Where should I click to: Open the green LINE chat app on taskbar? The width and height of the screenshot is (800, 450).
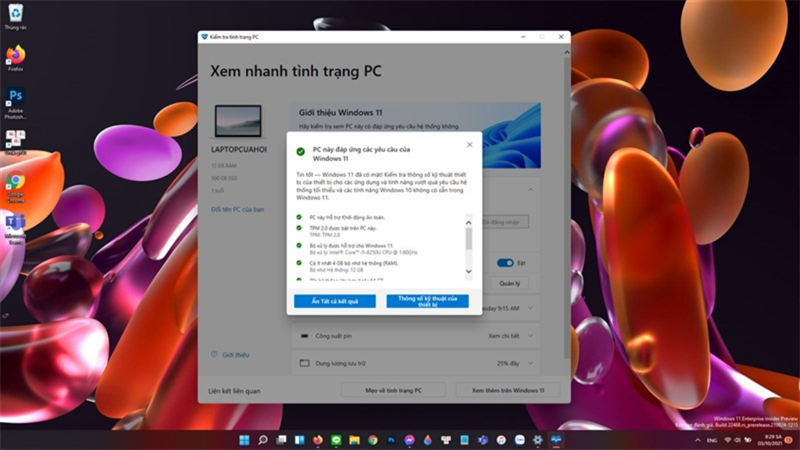336,440
